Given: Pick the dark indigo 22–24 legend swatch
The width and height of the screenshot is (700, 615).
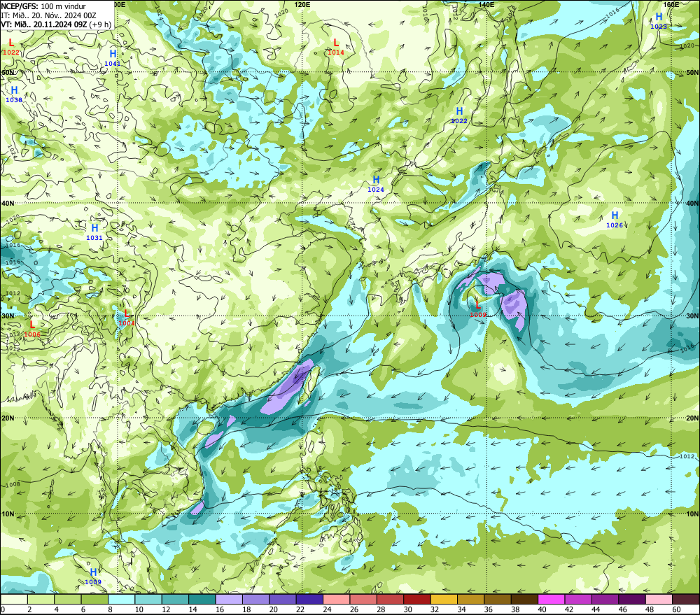Looking at the screenshot, I should pos(309,599).
